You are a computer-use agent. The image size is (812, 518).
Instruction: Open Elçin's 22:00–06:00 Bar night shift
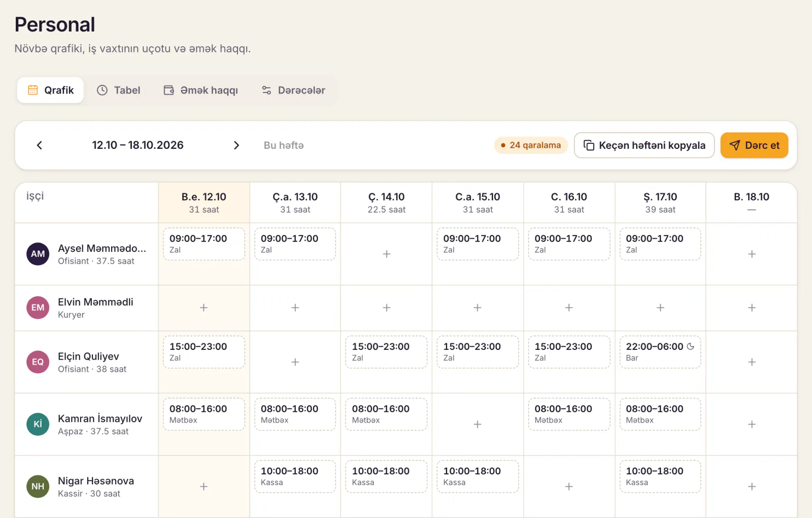660,352
